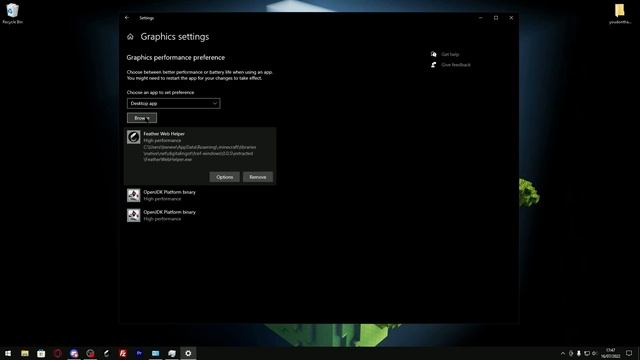Click the second OpenJDK Platform binary icon
This screenshot has width=640, height=360.
133,215
